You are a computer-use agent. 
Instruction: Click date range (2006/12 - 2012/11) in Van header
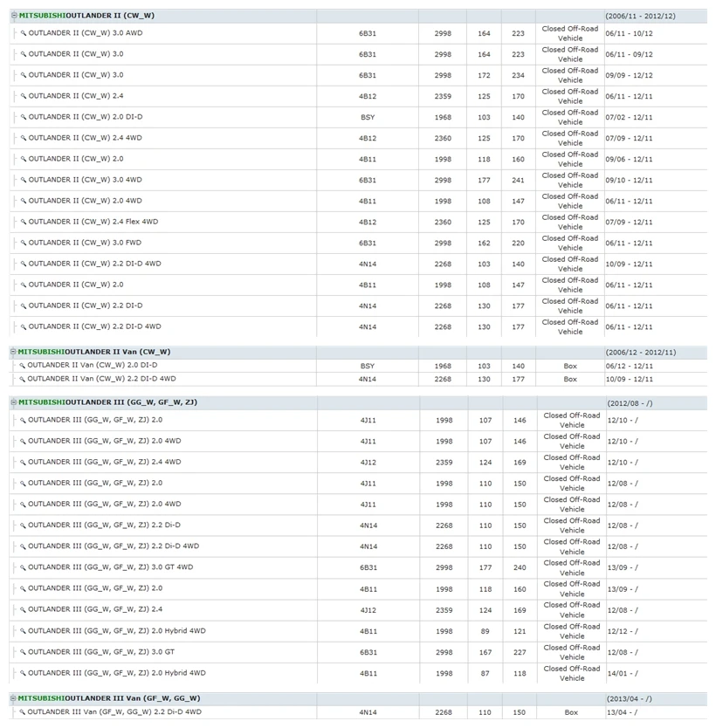(x=640, y=353)
